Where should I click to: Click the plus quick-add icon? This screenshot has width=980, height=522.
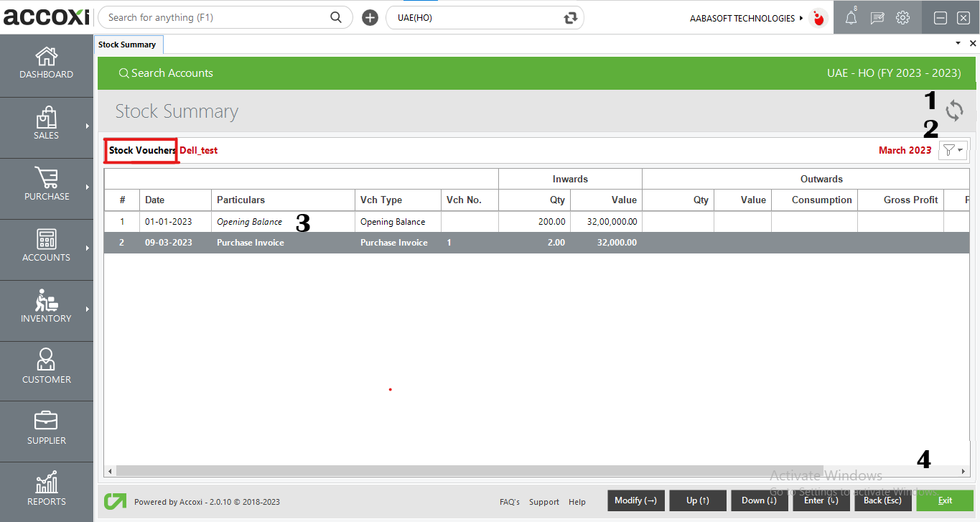pos(370,18)
